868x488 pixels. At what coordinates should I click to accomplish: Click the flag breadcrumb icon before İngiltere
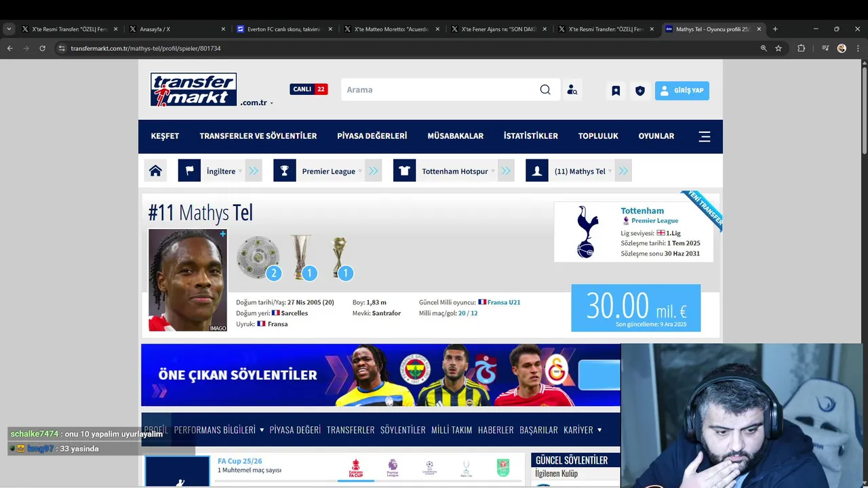189,171
